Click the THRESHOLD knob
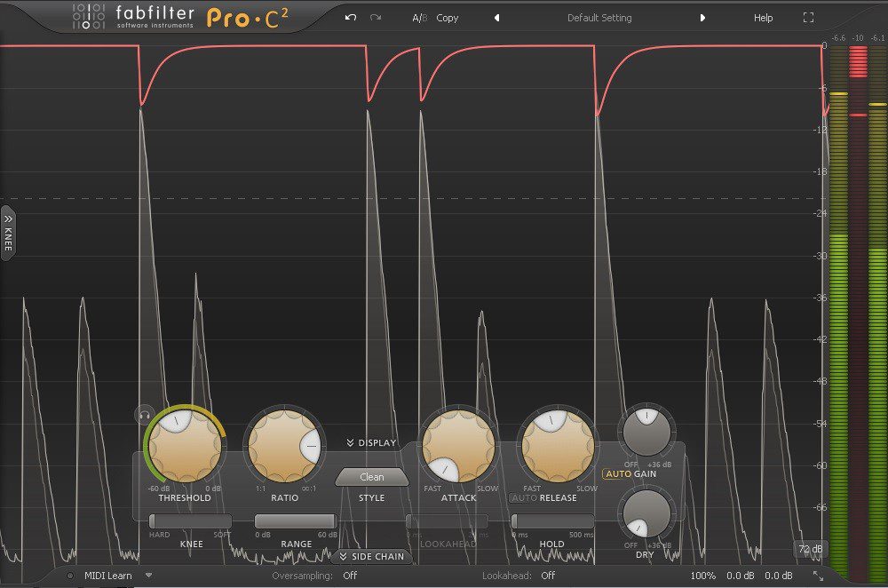The width and height of the screenshot is (888, 588). tap(185, 446)
